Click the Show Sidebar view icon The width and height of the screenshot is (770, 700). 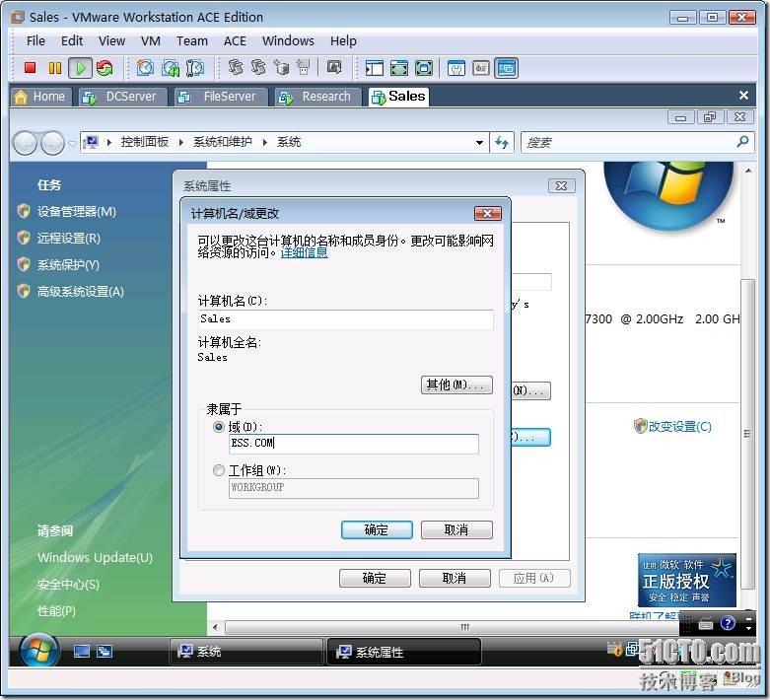pyautogui.click(x=375, y=68)
